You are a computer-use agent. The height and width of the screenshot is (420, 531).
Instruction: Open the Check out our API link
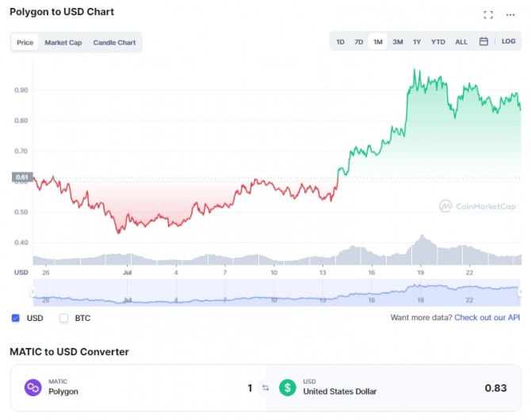pyautogui.click(x=487, y=318)
